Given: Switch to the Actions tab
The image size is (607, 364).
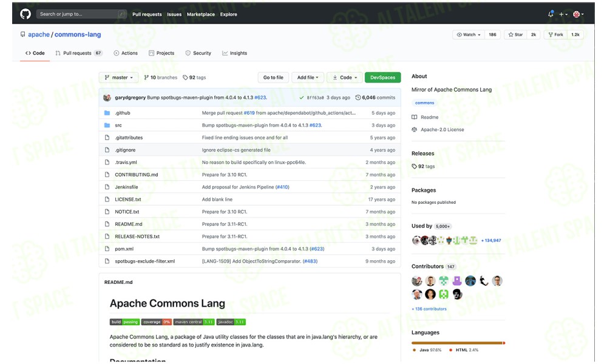Looking at the screenshot, I should tap(126, 53).
